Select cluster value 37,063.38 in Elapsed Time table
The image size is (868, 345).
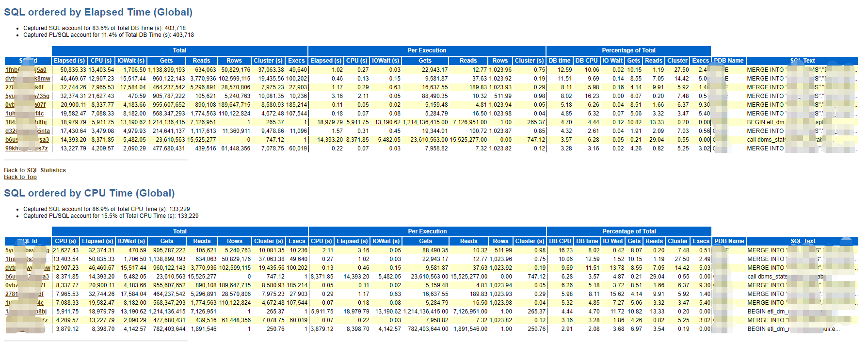[x=271, y=70]
